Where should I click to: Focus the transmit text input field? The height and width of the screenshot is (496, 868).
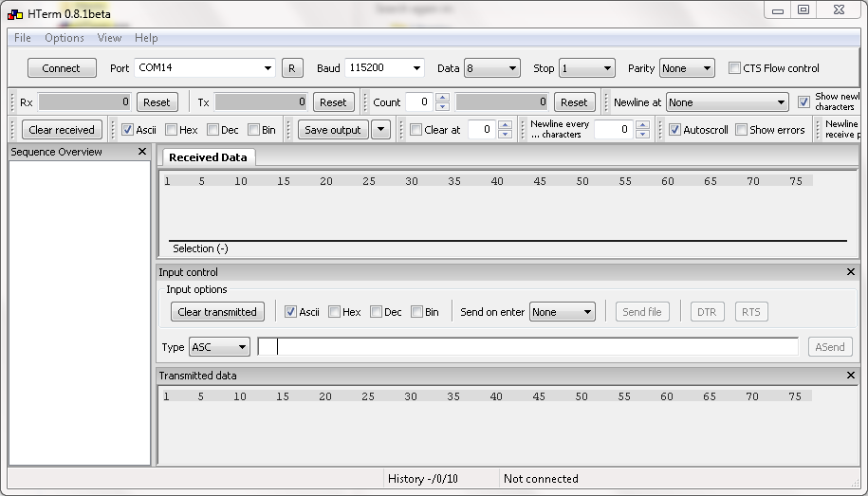(528, 346)
